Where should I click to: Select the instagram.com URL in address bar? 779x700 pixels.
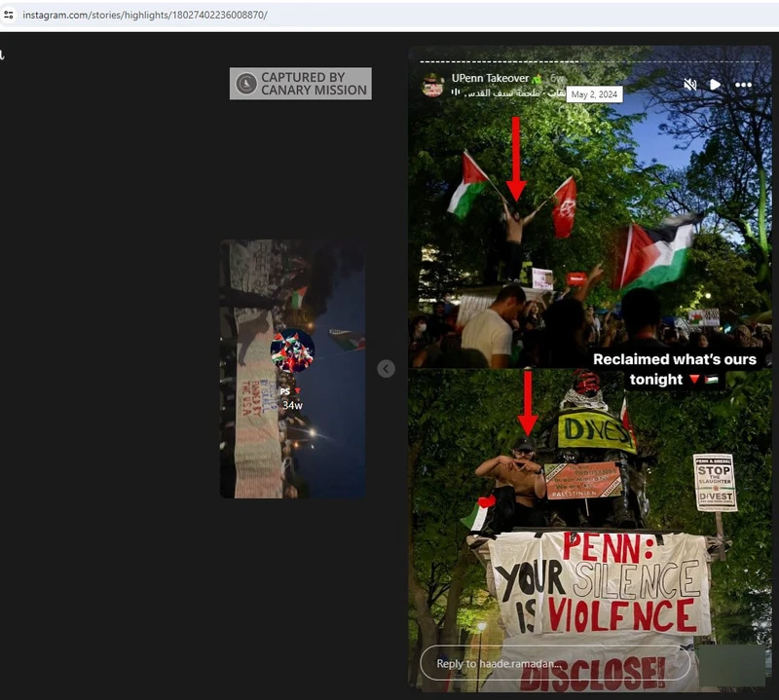coord(146,15)
